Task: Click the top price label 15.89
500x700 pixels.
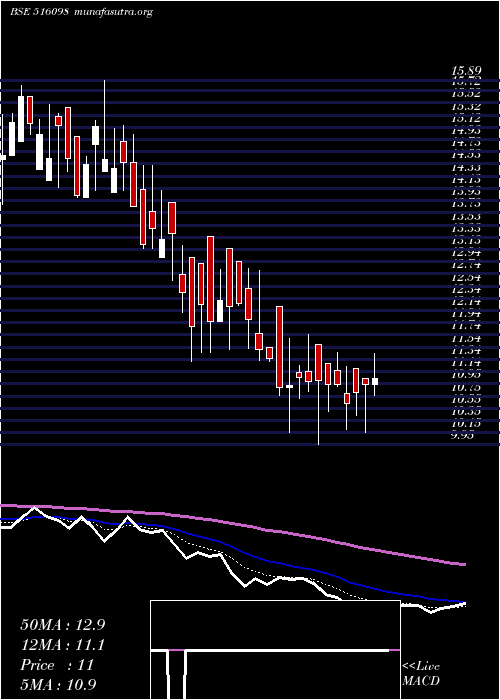Action: pyautogui.click(x=466, y=71)
